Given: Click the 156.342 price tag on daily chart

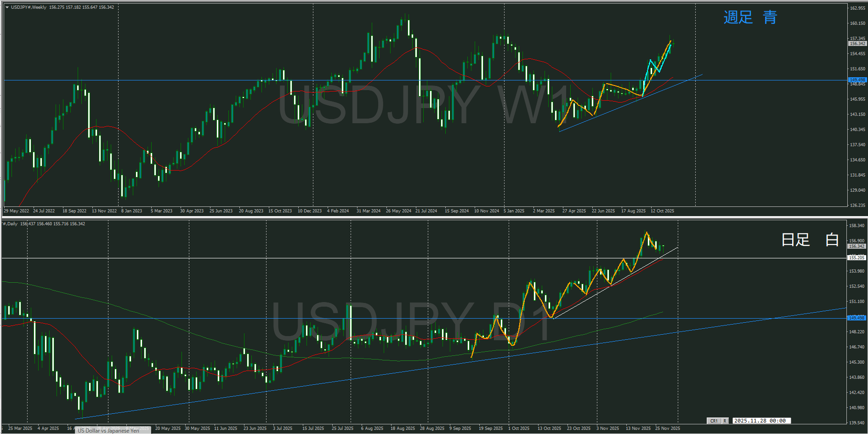Looking at the screenshot, I should (857, 246).
